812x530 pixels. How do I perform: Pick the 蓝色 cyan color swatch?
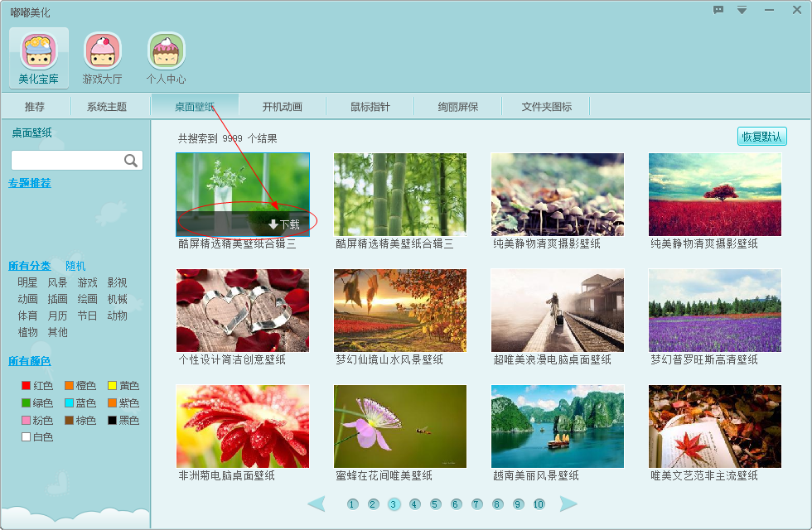(x=70, y=403)
